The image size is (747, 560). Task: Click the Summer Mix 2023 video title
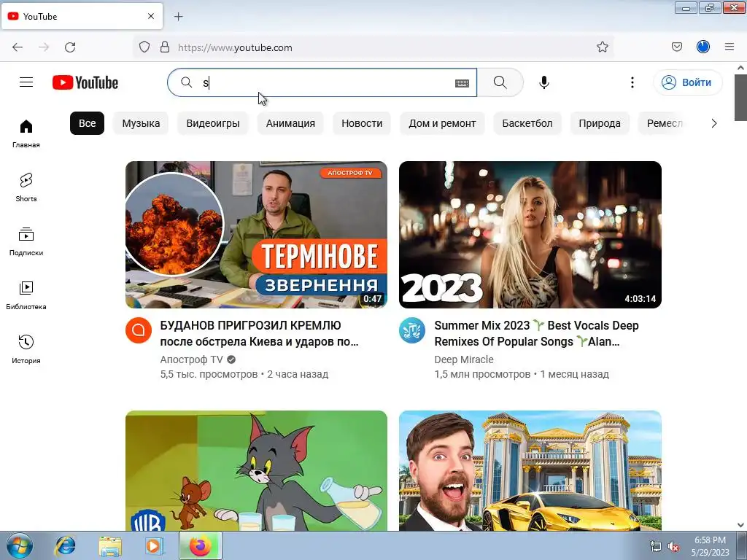[536, 333]
